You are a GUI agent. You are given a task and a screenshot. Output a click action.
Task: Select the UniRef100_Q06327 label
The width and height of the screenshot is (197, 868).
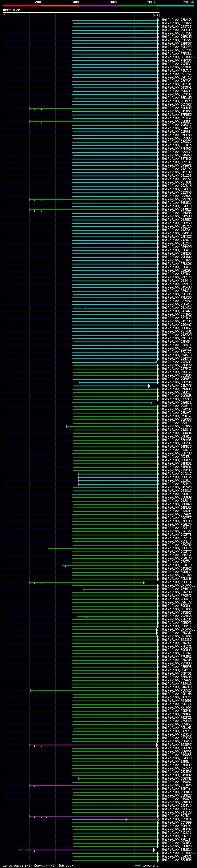click(x=177, y=125)
